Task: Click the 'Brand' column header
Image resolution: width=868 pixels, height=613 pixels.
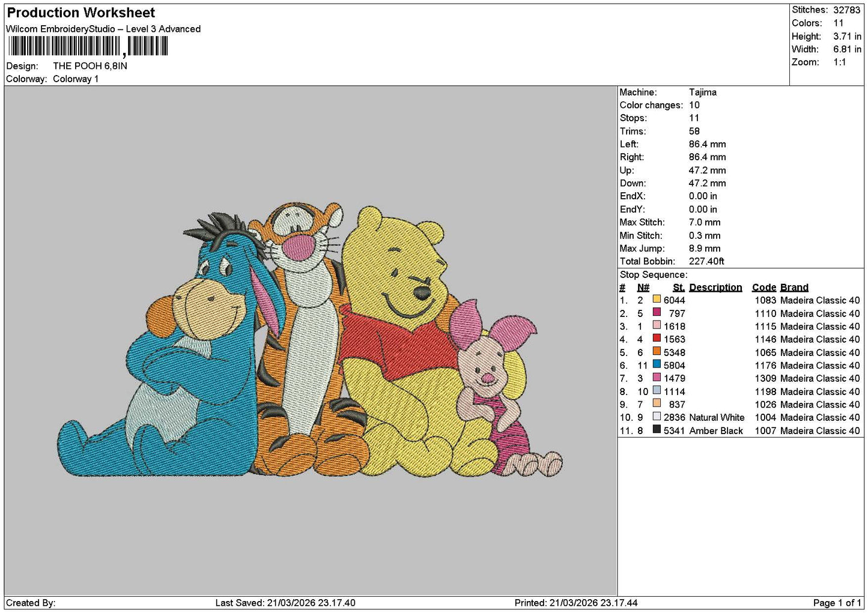Action: pos(794,288)
